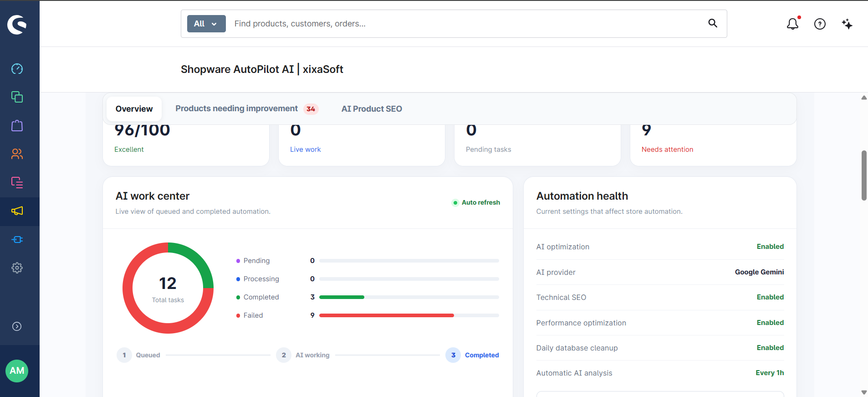The width and height of the screenshot is (868, 397).
Task: Click the Automation health heading
Action: point(582,196)
